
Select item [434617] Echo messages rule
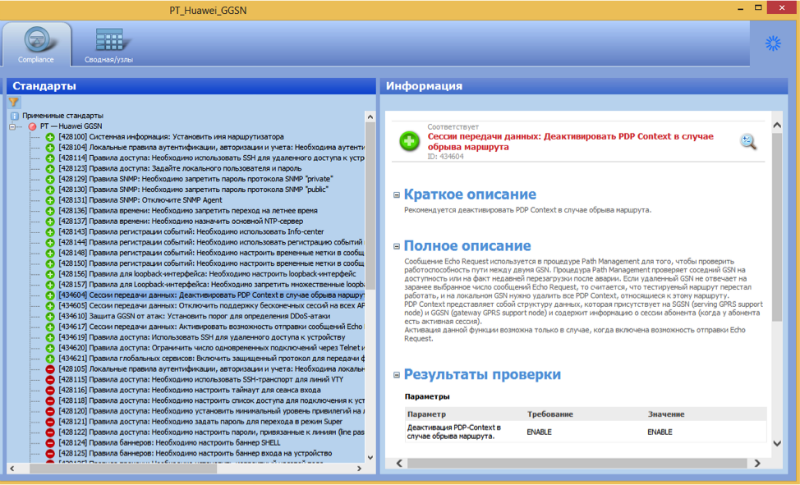(x=211, y=327)
